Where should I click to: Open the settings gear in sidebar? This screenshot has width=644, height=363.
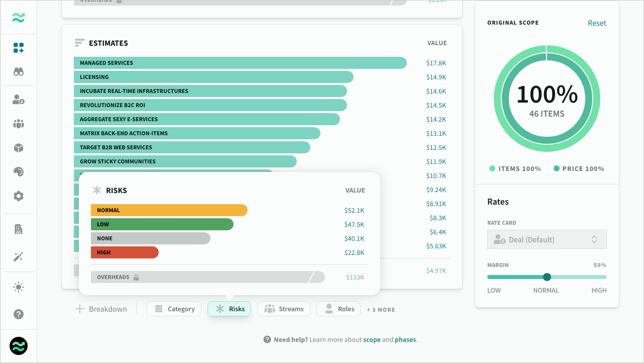click(x=19, y=196)
